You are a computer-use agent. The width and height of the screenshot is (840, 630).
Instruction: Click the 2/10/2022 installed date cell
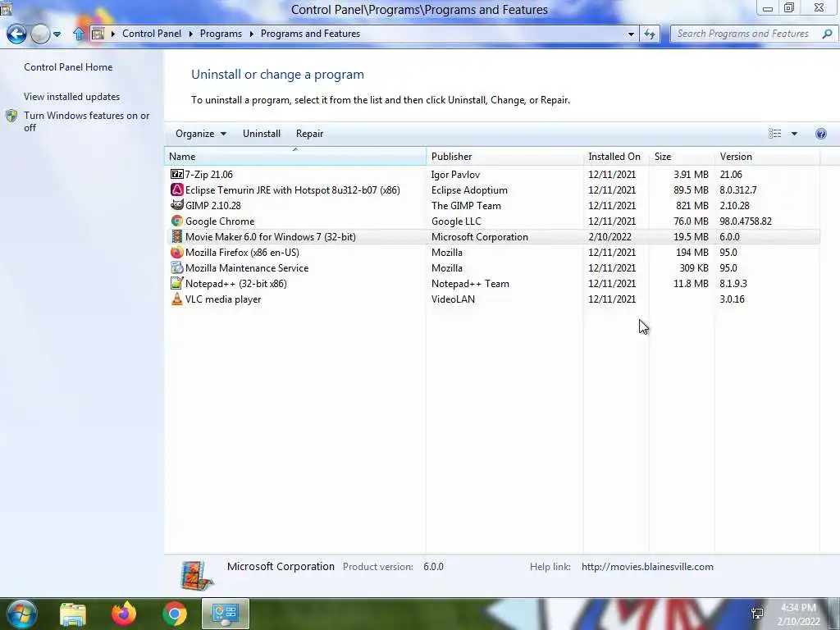(609, 237)
